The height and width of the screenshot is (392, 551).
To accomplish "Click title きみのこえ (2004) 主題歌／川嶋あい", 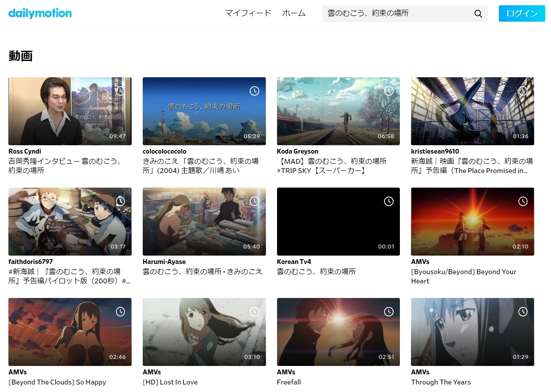I will point(201,166).
